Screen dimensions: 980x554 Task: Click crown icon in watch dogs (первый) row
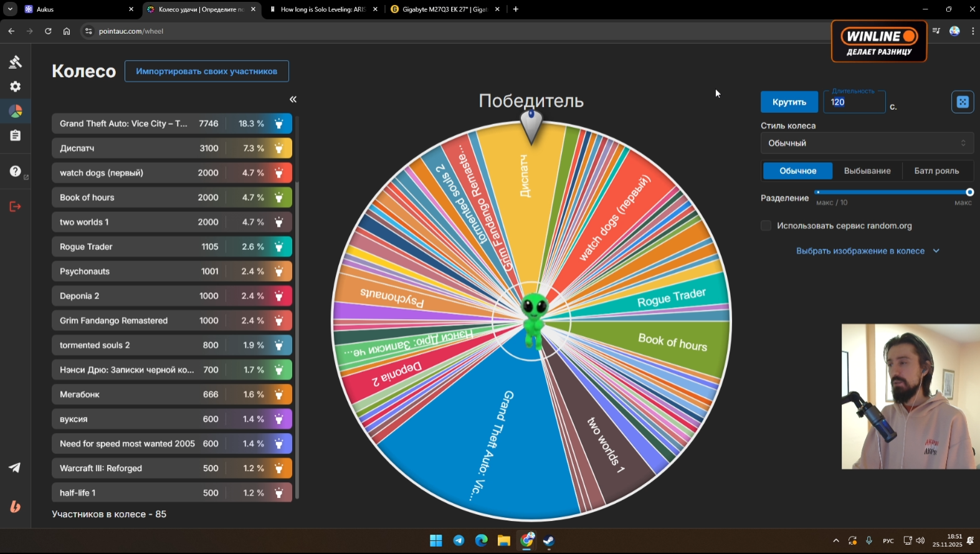(279, 173)
